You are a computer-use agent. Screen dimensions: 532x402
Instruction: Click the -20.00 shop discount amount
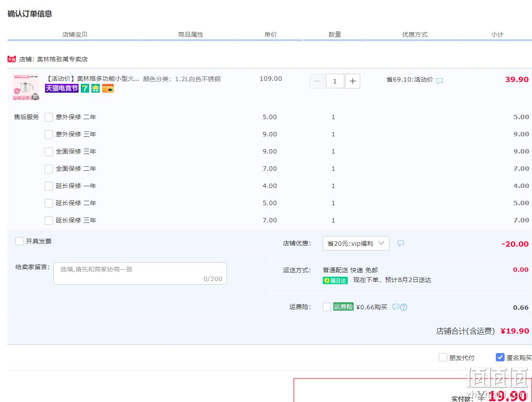[515, 244]
